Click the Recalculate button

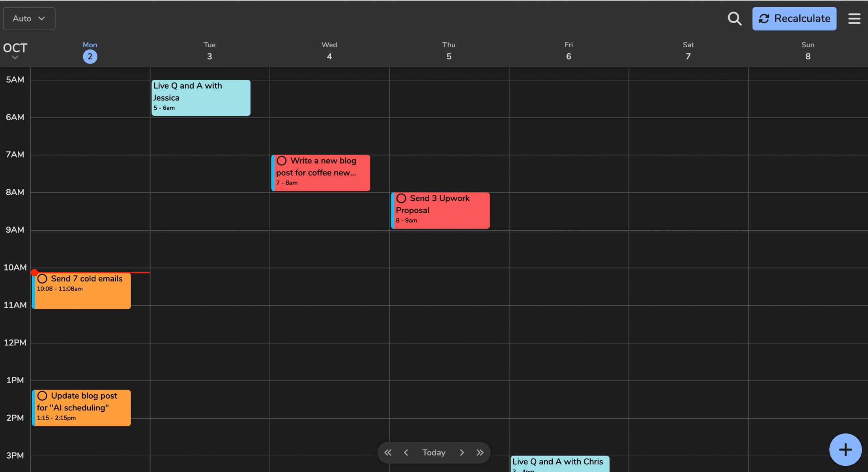click(793, 18)
